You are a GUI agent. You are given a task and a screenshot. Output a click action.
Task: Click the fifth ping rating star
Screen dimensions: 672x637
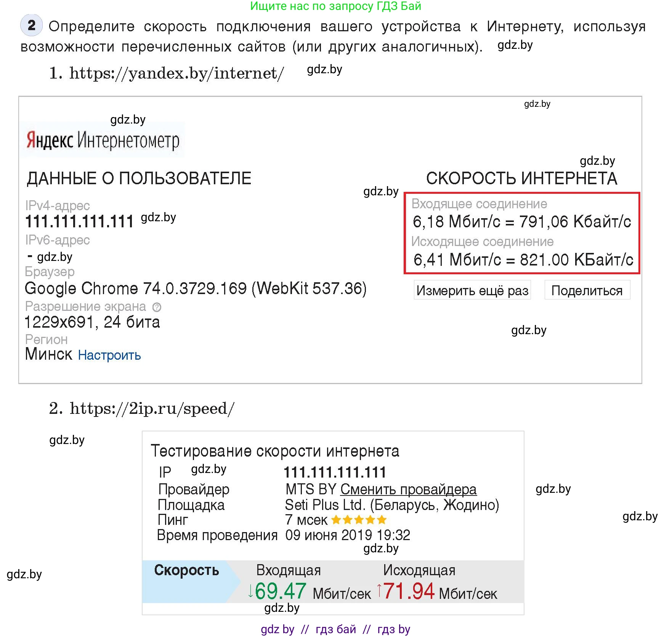tap(383, 520)
